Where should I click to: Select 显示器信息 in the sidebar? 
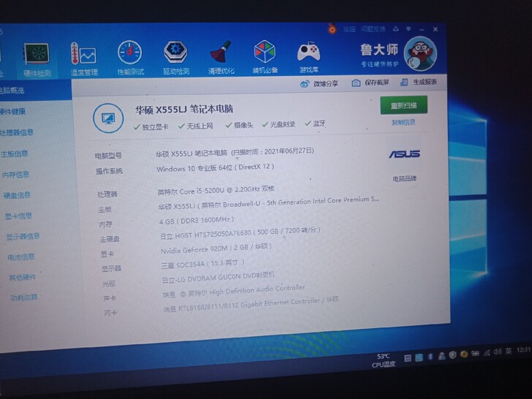23,236
